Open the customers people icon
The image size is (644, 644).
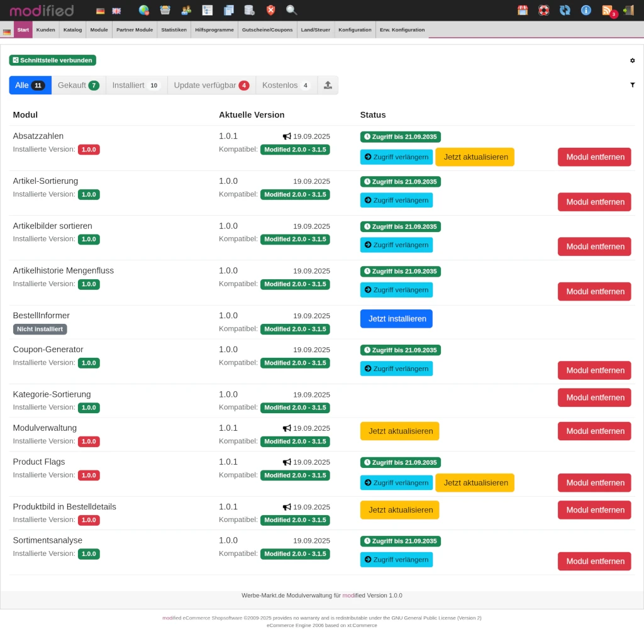[x=186, y=10]
